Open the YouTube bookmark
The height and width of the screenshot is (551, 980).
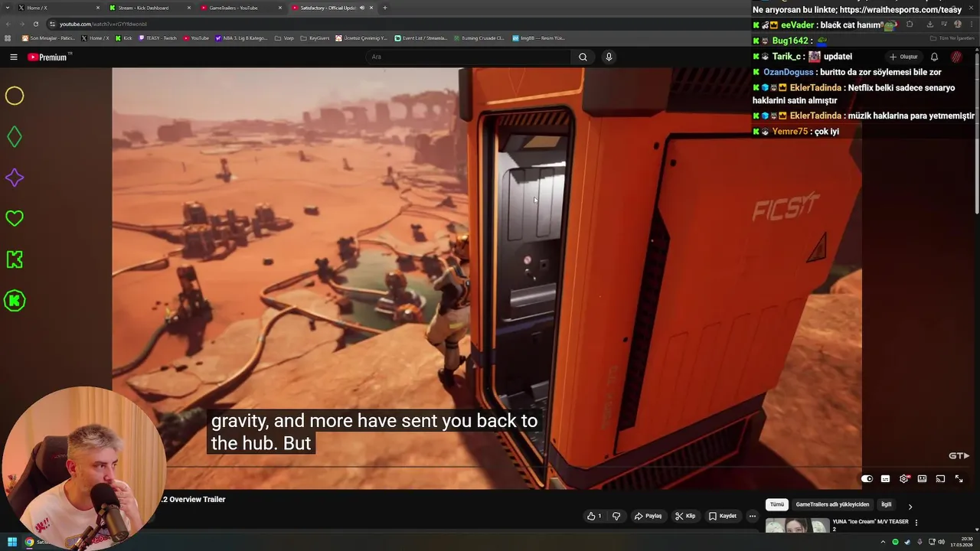tap(196, 38)
